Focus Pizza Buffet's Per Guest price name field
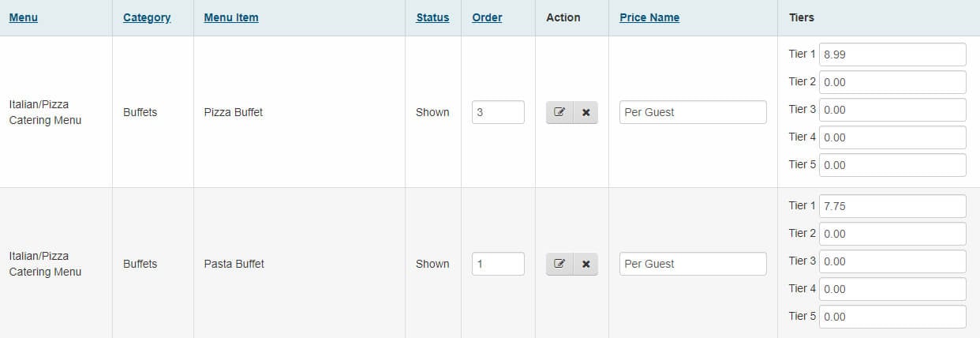 tap(692, 112)
